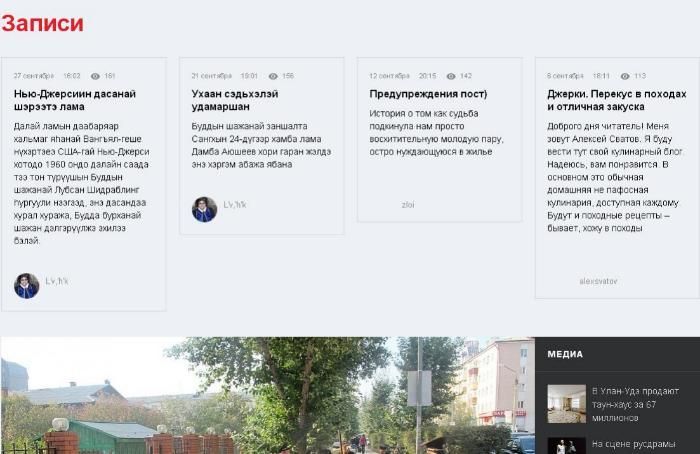Open the post Ухаан сэдьхэлэй удамаршан
The image size is (700, 454).
pyautogui.click(x=235, y=100)
